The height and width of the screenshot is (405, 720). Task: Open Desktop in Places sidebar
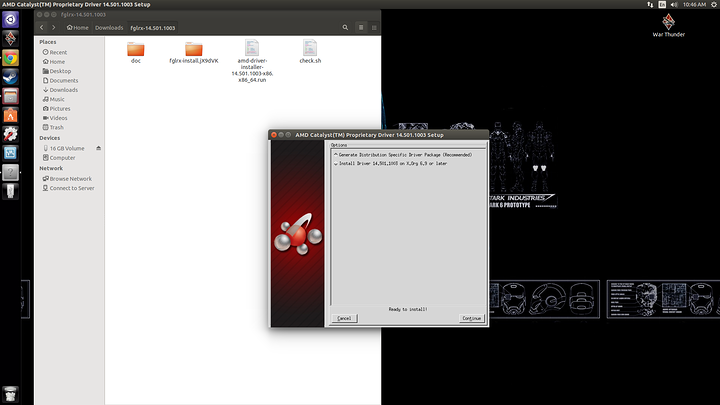pyautogui.click(x=57, y=71)
